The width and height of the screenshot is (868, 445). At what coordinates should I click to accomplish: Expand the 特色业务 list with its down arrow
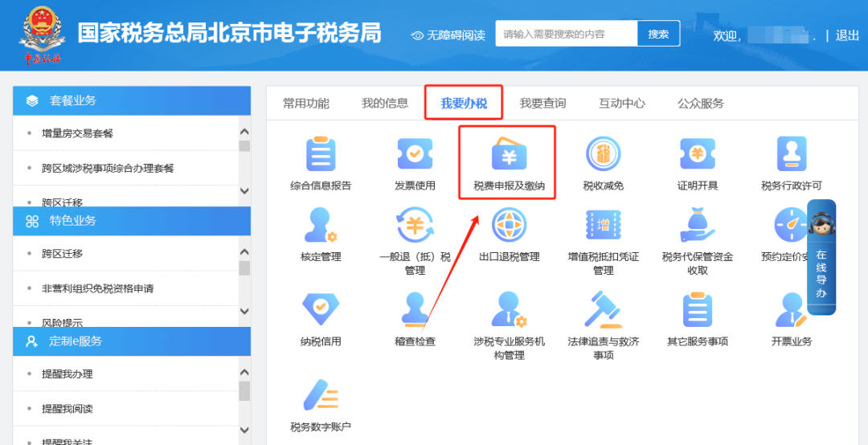(244, 311)
